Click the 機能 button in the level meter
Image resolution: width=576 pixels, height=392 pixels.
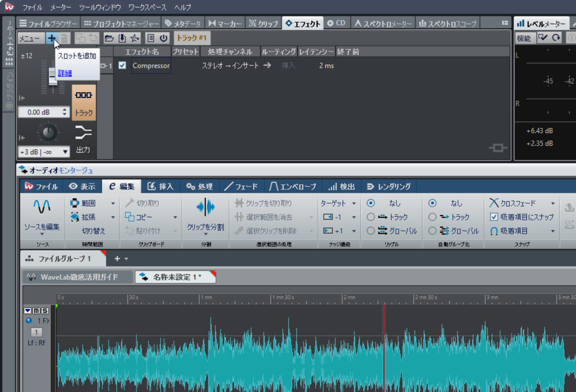[x=524, y=38]
